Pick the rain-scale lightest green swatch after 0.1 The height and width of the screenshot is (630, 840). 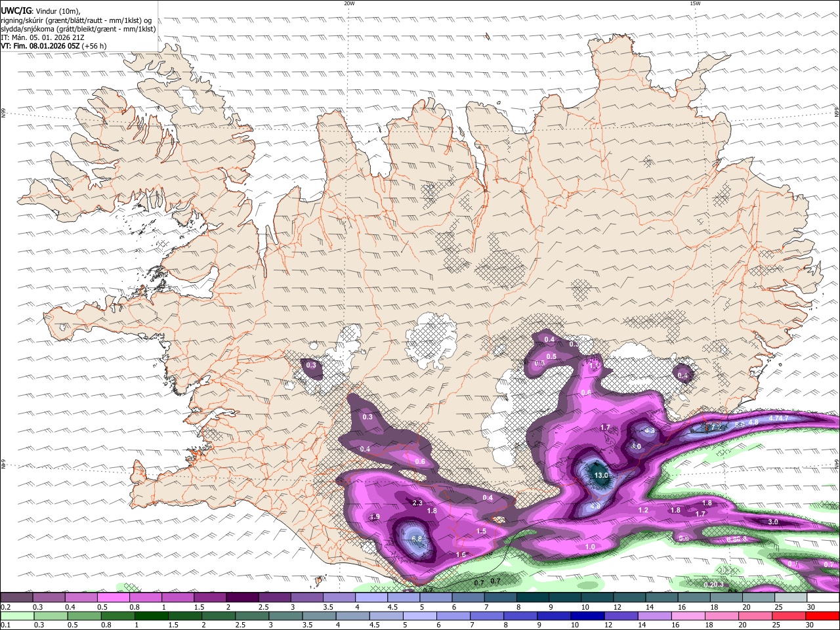(x=16, y=616)
